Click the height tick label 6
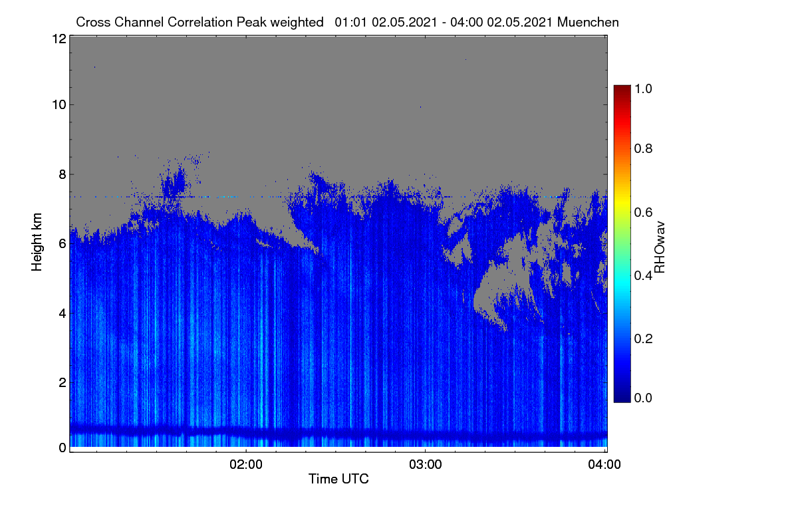The width and height of the screenshot is (798, 532). [62, 243]
